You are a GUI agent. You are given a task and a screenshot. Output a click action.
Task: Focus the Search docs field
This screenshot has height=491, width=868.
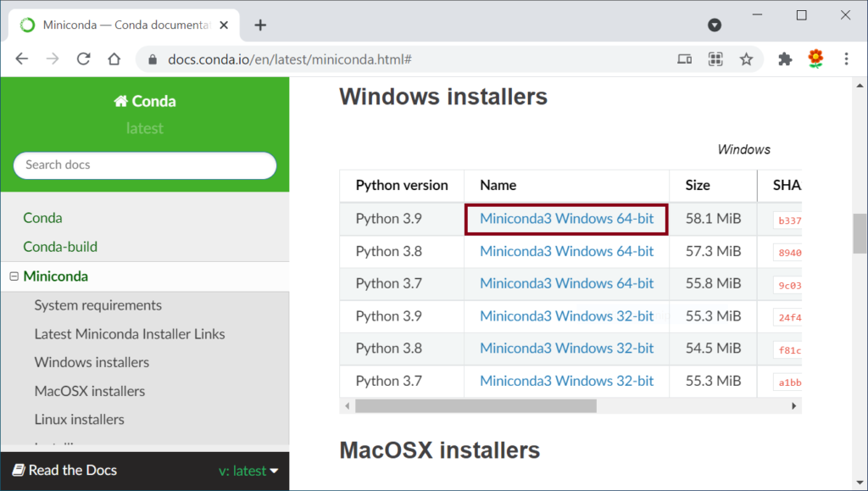tap(145, 165)
